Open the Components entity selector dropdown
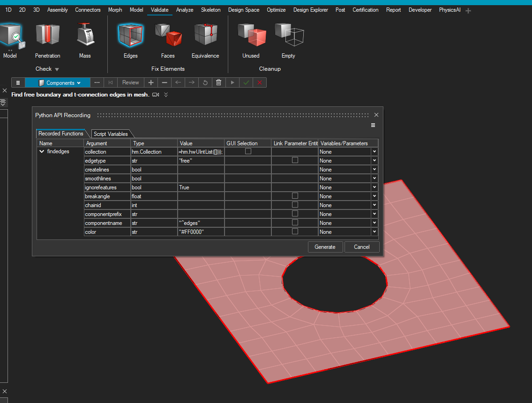Image resolution: width=532 pixels, height=403 pixels. pyautogui.click(x=58, y=82)
